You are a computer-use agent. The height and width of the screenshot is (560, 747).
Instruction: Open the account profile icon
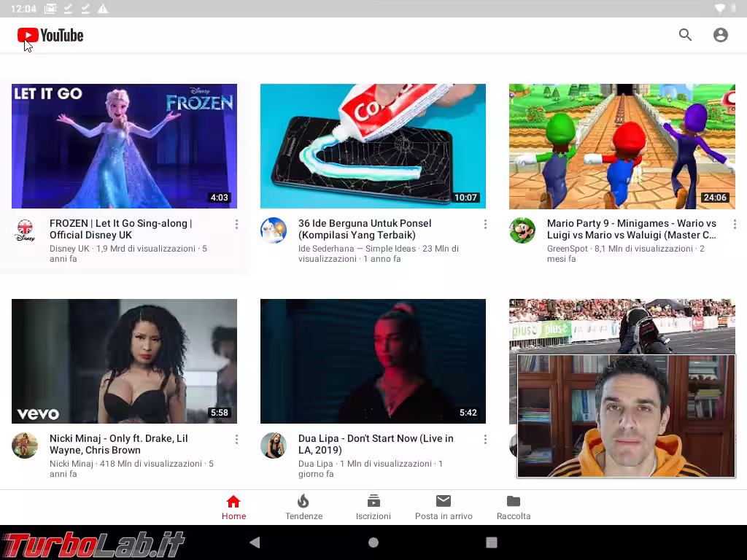[x=721, y=35]
